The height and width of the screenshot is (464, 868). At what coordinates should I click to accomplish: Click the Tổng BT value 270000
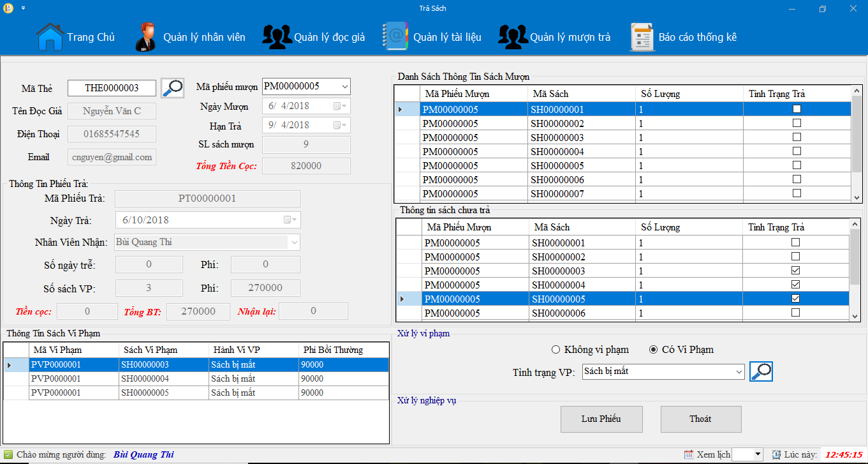[198, 311]
